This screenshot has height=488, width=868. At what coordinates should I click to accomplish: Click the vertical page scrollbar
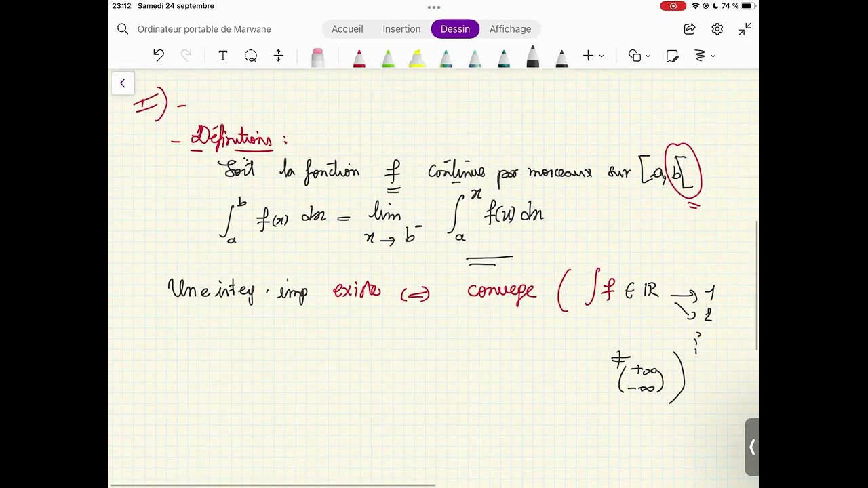(757, 285)
